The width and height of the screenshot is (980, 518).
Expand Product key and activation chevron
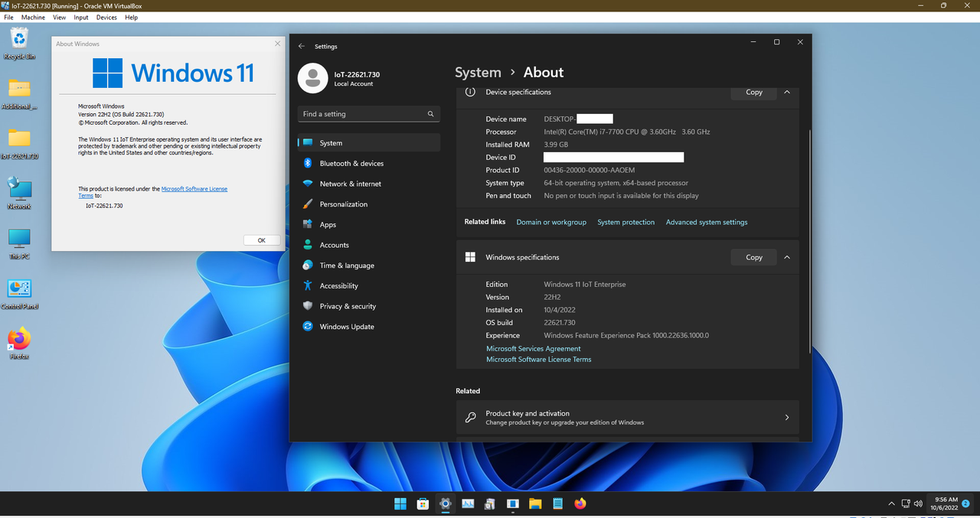(x=786, y=418)
